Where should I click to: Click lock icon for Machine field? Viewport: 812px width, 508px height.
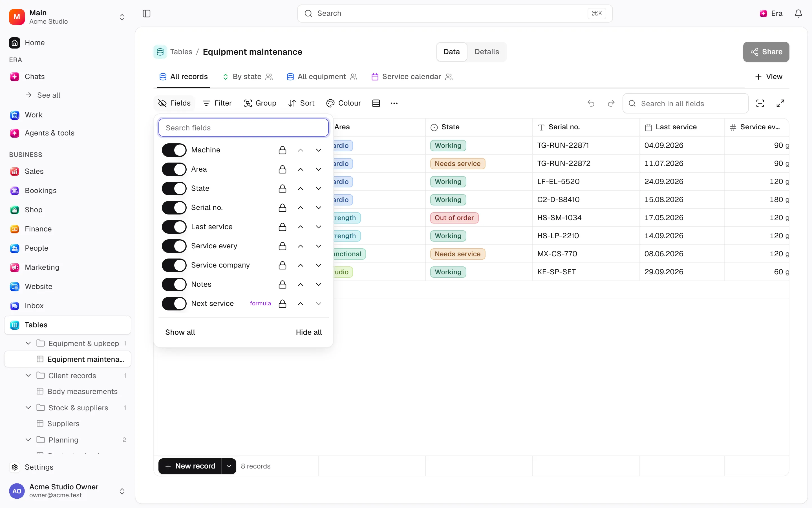click(x=283, y=150)
